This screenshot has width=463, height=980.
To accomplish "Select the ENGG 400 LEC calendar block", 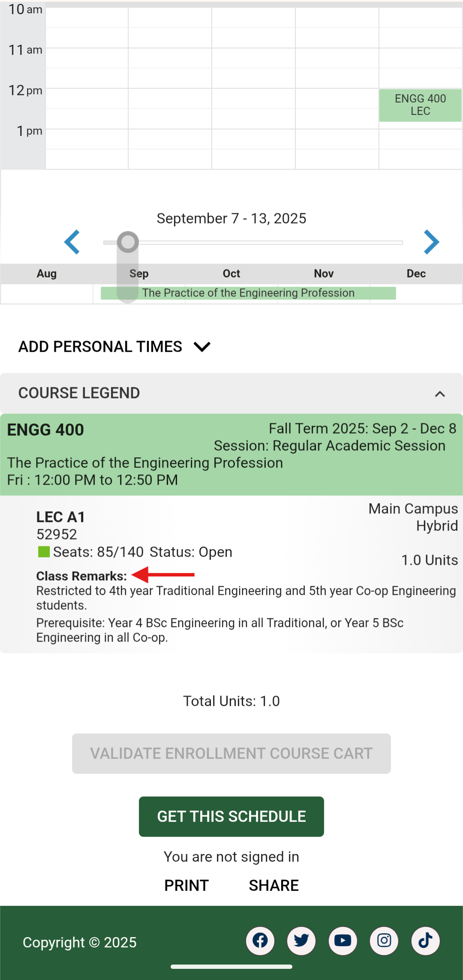I will (420, 105).
